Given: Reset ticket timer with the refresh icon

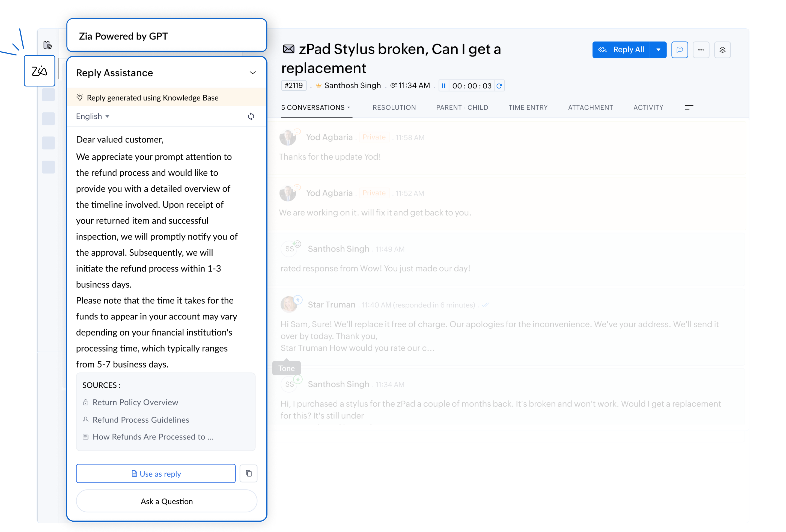Looking at the screenshot, I should pos(499,86).
